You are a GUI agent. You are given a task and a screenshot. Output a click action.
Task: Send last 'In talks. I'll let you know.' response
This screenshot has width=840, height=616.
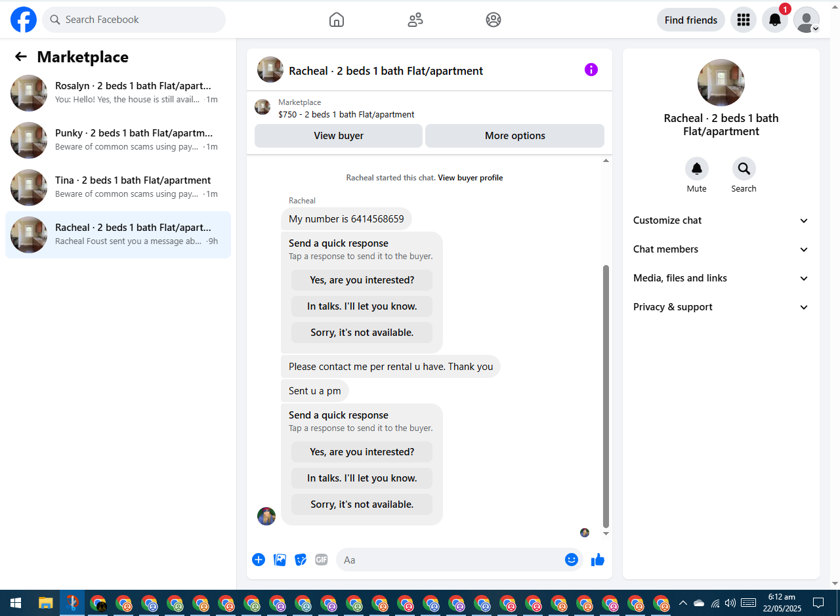tap(362, 478)
